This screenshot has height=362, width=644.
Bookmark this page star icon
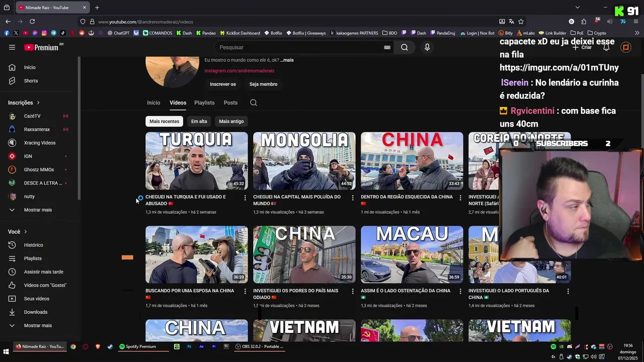pyautogui.click(x=521, y=22)
